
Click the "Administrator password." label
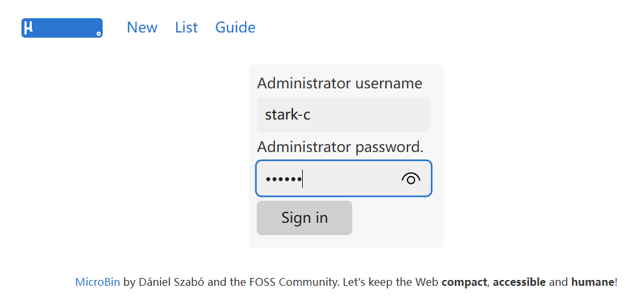(340, 147)
